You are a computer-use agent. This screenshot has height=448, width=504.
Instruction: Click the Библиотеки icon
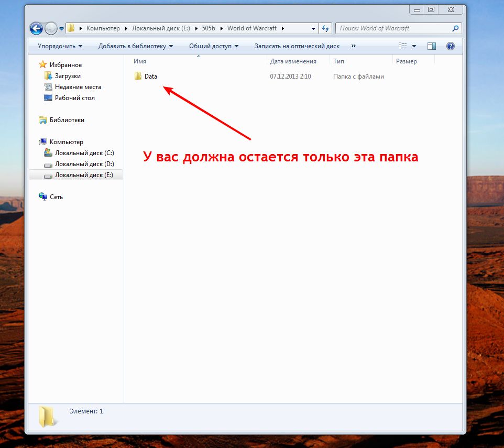[x=43, y=120]
